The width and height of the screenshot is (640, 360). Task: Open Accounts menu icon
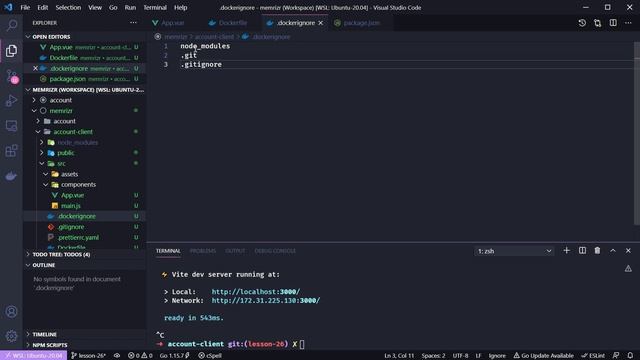[11, 312]
